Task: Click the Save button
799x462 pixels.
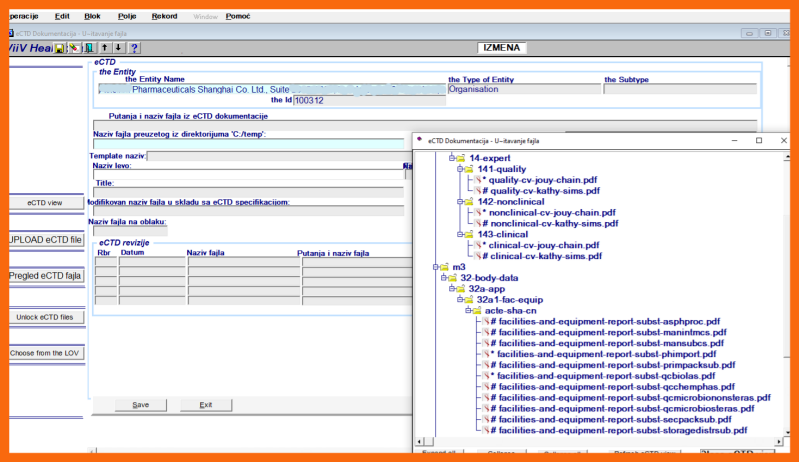Action: (x=141, y=405)
